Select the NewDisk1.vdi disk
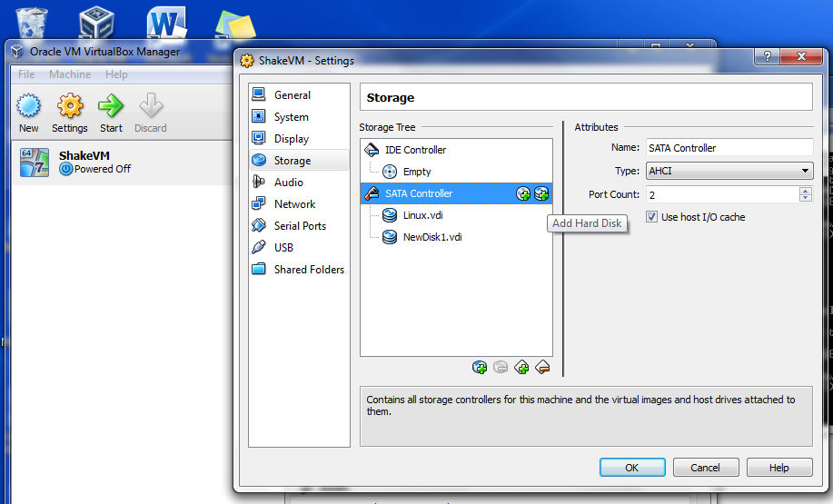The image size is (833, 504). pyautogui.click(x=456, y=237)
